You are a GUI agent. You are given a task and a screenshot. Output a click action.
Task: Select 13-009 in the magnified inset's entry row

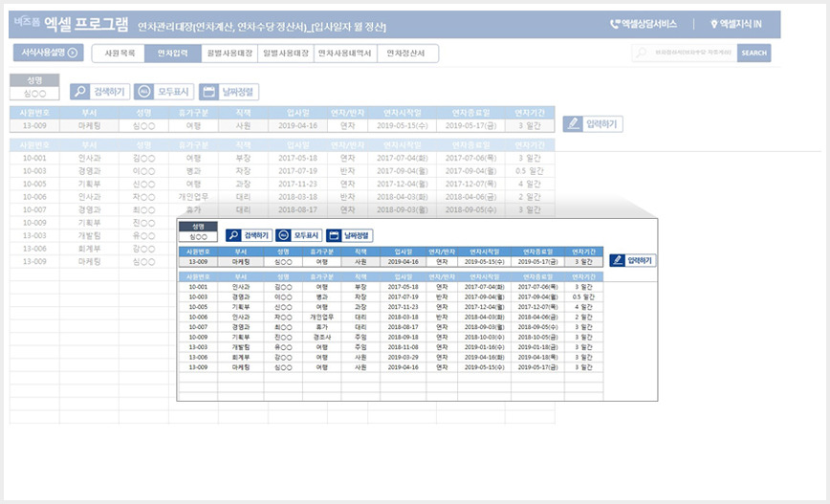pos(198,262)
